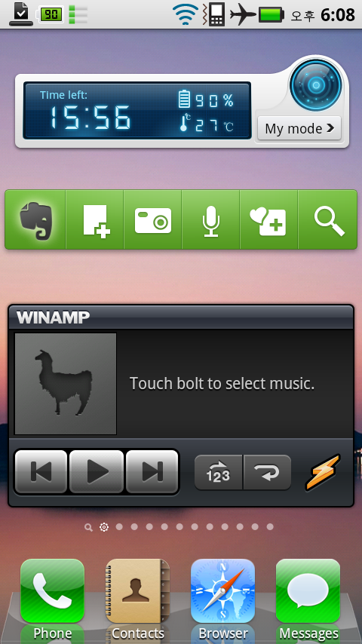Viewport: 362px width, 644px height.
Task: Open the Evernote elephant icon
Action: pyautogui.click(x=35, y=219)
